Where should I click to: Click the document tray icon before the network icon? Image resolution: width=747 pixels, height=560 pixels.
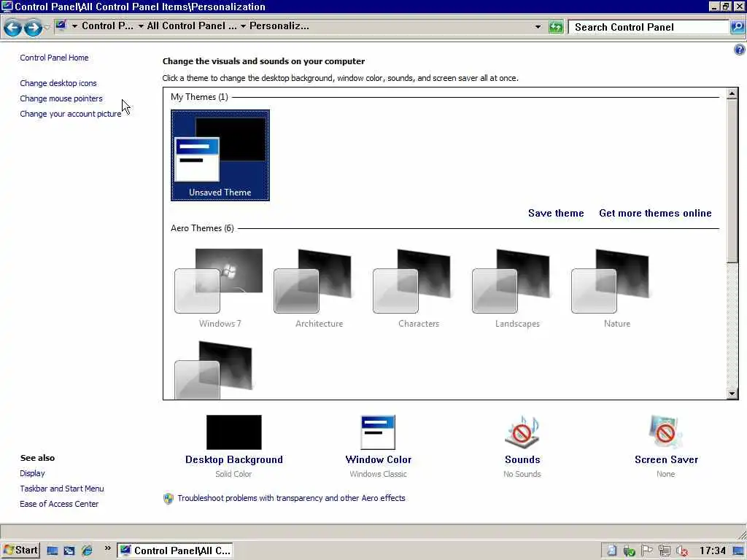pyautogui.click(x=612, y=551)
